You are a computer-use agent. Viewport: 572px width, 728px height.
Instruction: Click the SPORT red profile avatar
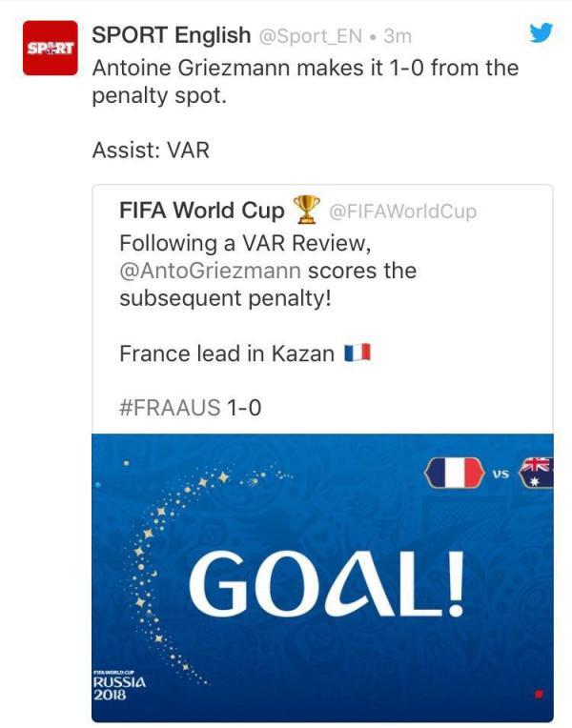click(x=48, y=48)
